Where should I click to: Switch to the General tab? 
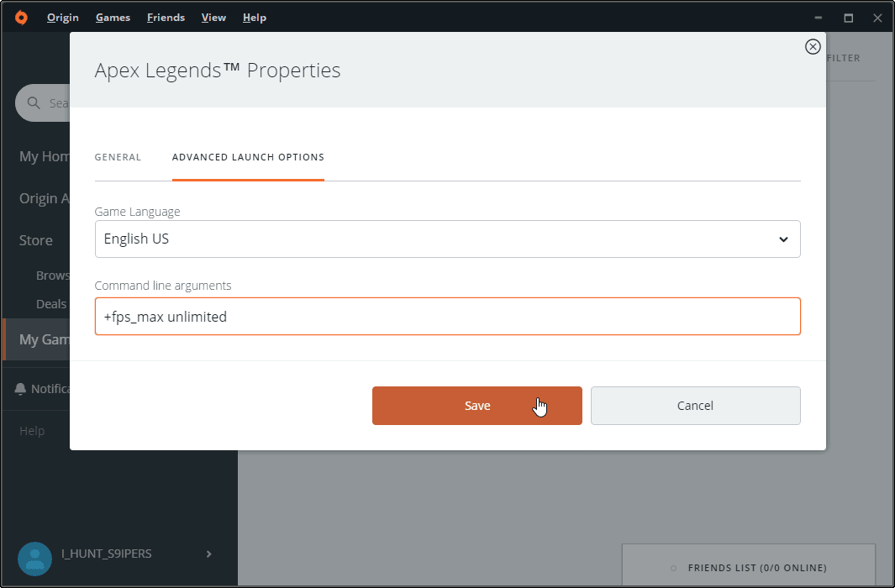(118, 157)
